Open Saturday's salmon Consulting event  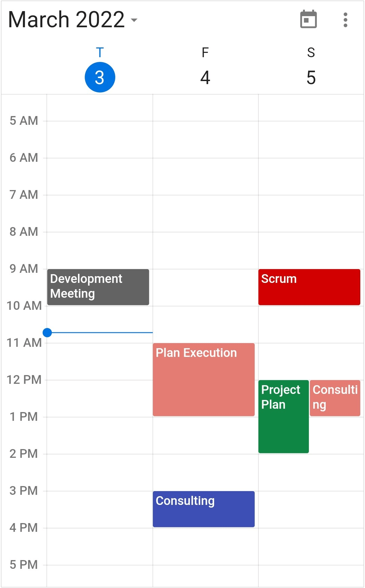[x=335, y=398]
